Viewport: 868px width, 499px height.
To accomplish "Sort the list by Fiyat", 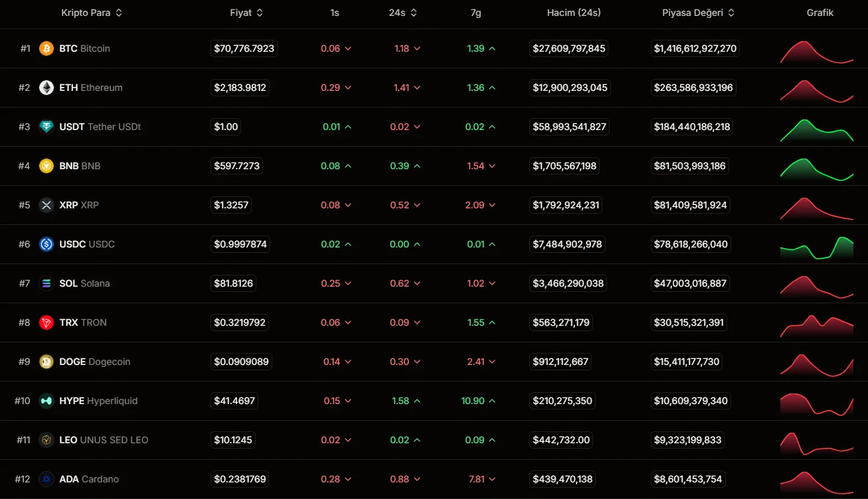I will coord(246,13).
